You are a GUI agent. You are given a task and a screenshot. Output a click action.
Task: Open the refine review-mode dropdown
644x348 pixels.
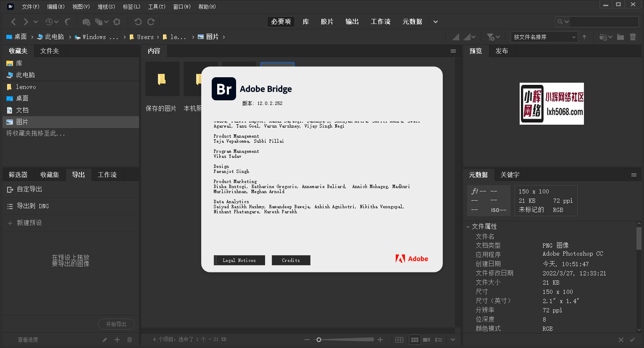point(102,22)
